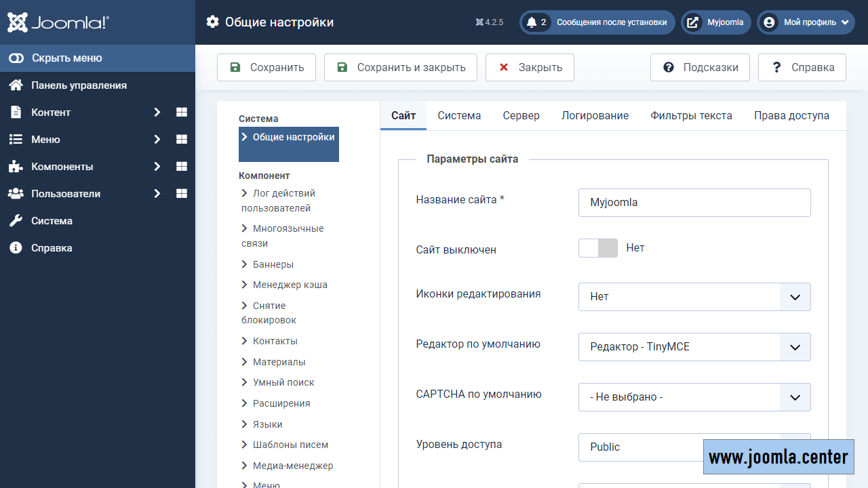
Task: Click the Панель управления home icon
Action: tap(16, 85)
